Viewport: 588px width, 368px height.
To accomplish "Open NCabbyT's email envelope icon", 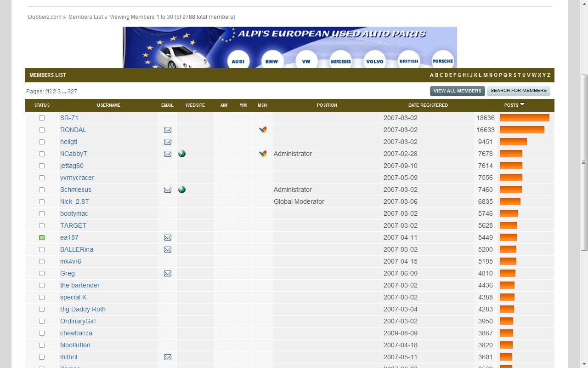I will [x=168, y=154].
